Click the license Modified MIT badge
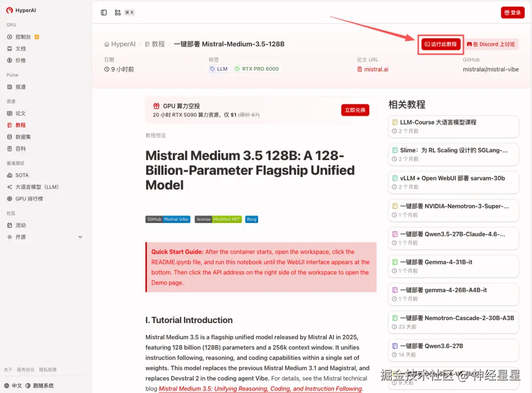 (x=218, y=219)
